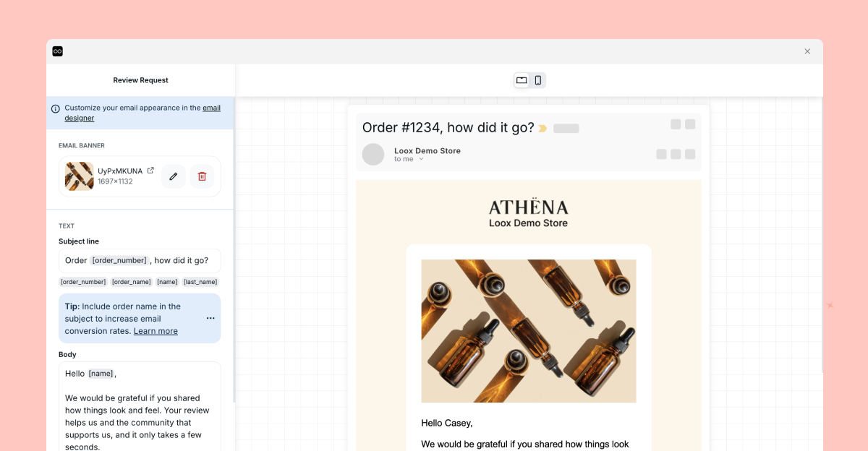Click the Loox infinity logo icon
Image resolution: width=868 pixels, height=451 pixels.
click(x=58, y=51)
